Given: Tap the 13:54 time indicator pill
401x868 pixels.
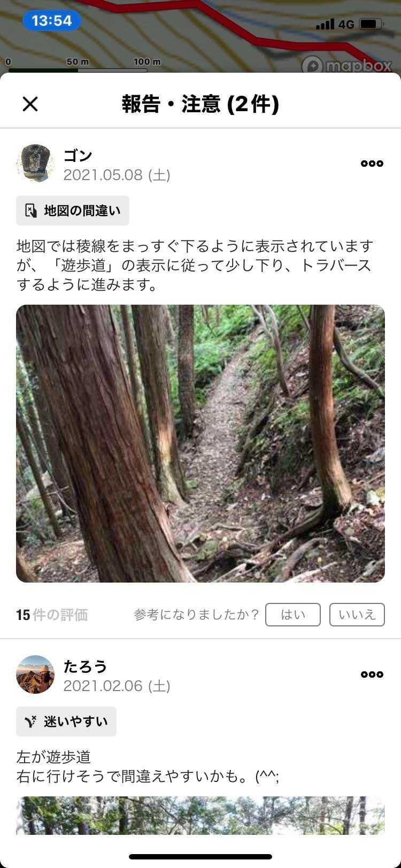Looking at the screenshot, I should pyautogui.click(x=51, y=21).
